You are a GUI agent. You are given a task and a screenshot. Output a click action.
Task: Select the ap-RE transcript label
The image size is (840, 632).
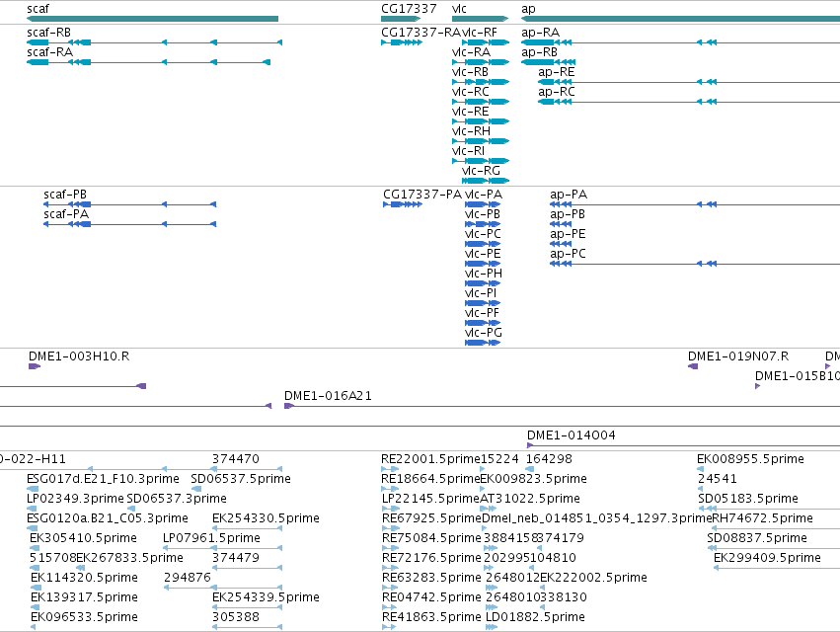click(x=557, y=72)
